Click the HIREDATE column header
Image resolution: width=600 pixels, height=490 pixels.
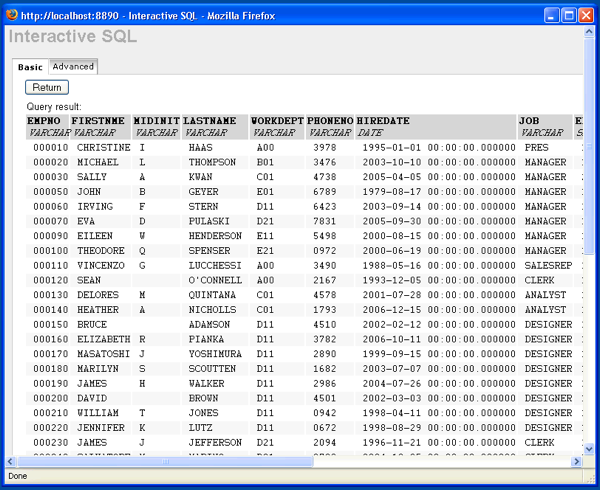coord(383,121)
